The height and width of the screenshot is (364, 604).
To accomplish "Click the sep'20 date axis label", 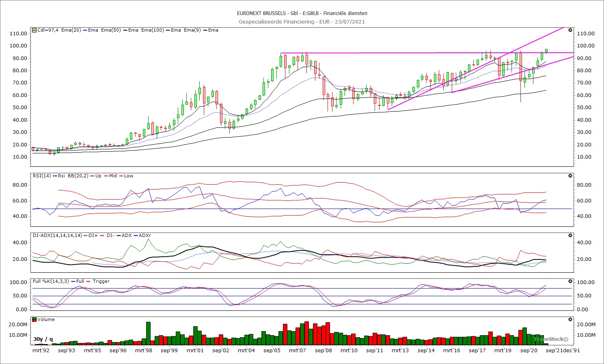I will (x=528, y=350).
